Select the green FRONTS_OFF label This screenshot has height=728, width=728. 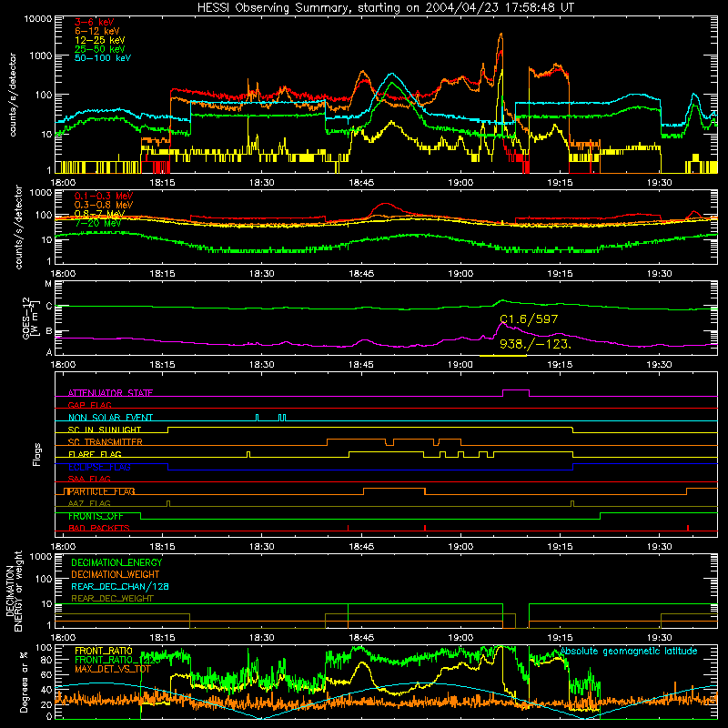pos(96,516)
